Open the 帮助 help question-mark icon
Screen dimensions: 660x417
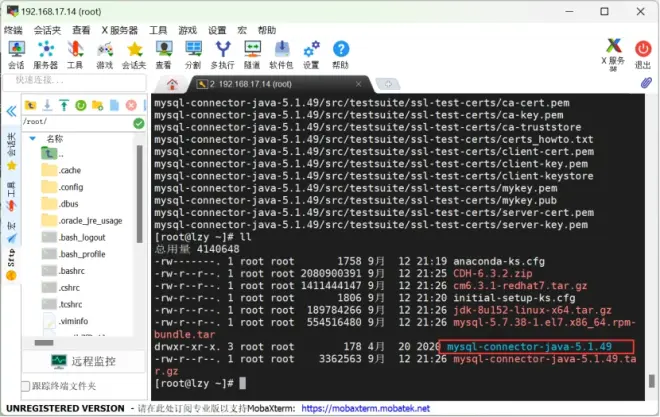[341, 55]
